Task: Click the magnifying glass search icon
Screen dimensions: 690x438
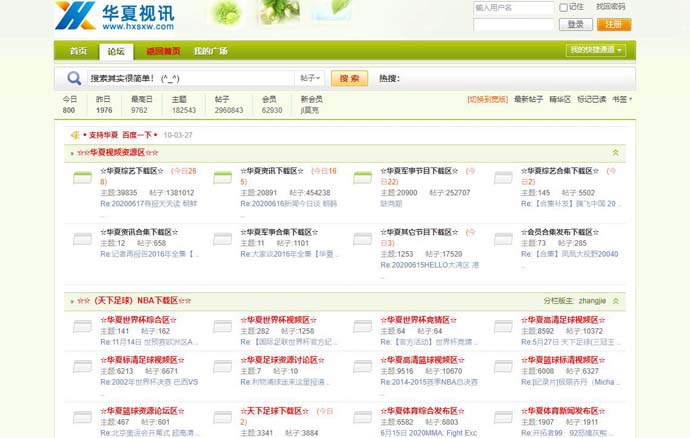Action: point(74,78)
